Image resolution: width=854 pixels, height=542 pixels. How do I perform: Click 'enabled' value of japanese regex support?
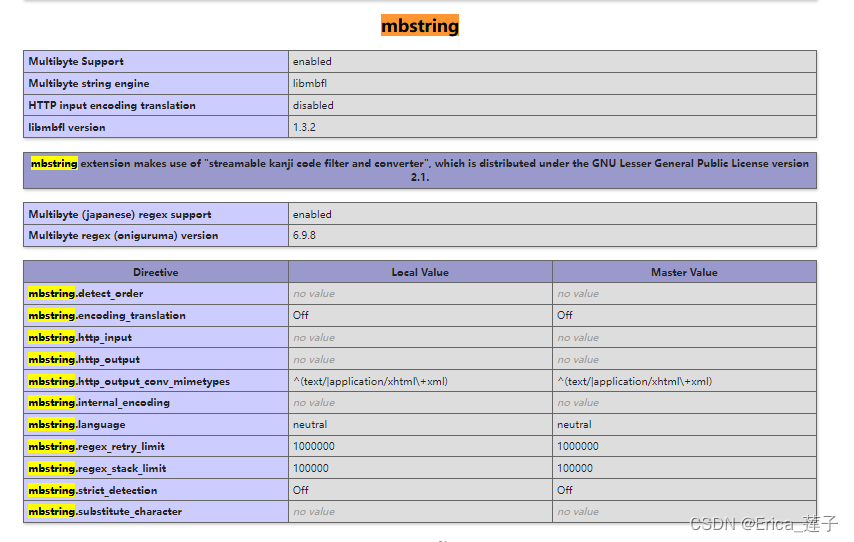click(312, 214)
